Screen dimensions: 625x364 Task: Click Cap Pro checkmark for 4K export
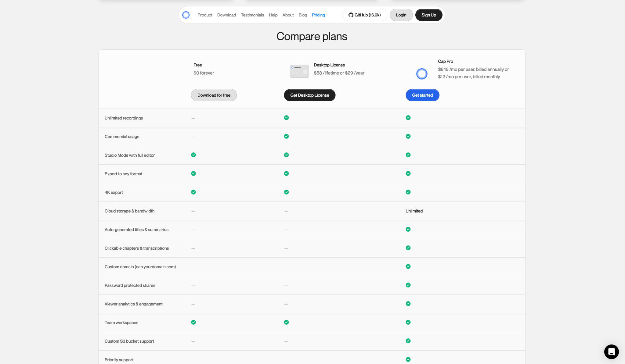[408, 192]
